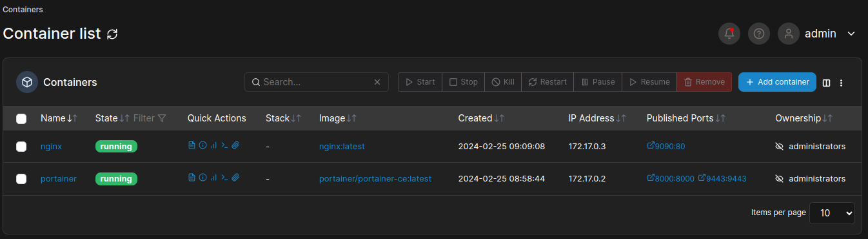Click the Start button

420,82
